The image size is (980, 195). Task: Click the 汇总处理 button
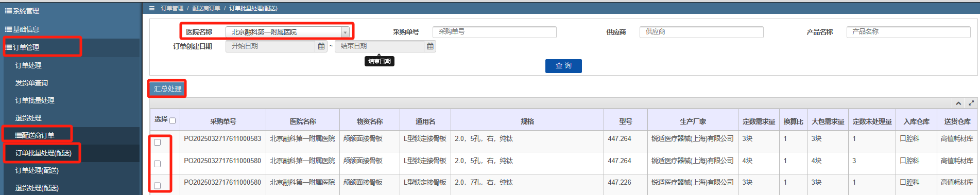tap(167, 89)
